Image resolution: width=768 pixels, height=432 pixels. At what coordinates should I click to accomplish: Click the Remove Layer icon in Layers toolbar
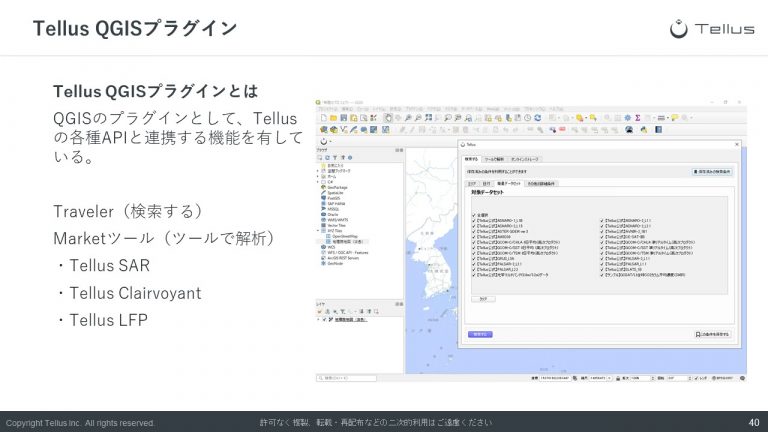tap(376, 312)
